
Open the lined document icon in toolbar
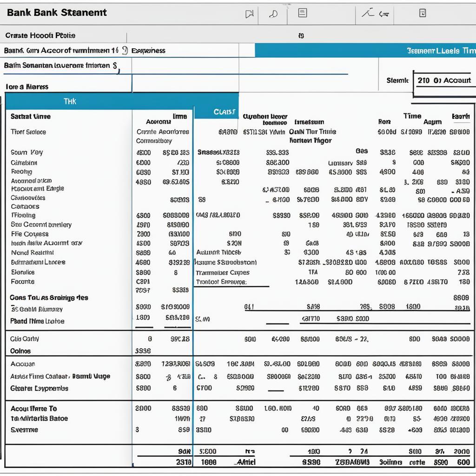[302, 13]
